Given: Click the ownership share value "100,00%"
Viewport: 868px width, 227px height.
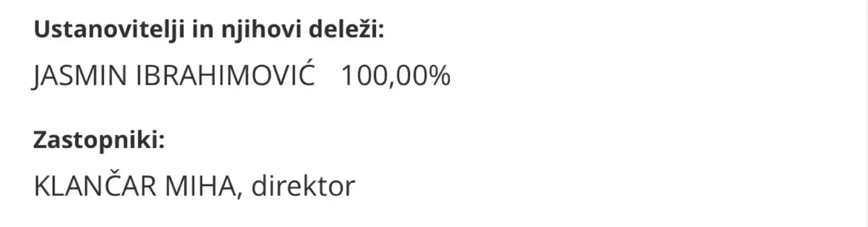Looking at the screenshot, I should [x=396, y=75].
